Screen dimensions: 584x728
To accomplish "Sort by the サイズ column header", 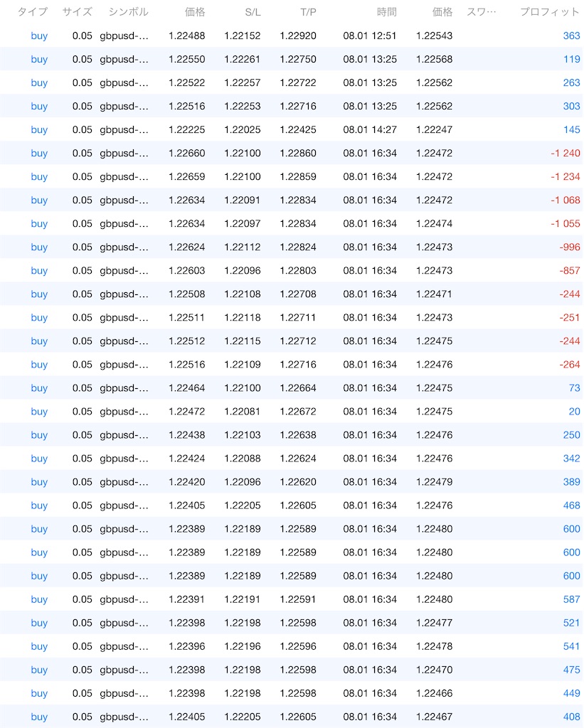I will 77,12.
